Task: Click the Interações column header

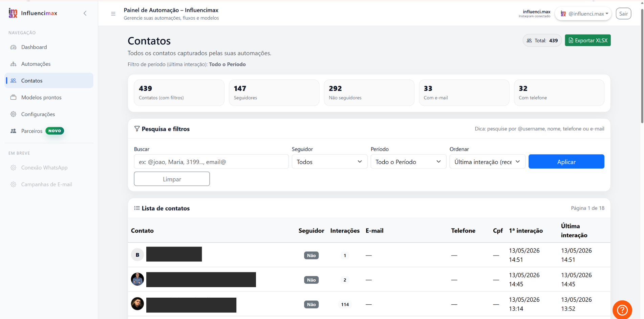Action: click(x=345, y=231)
